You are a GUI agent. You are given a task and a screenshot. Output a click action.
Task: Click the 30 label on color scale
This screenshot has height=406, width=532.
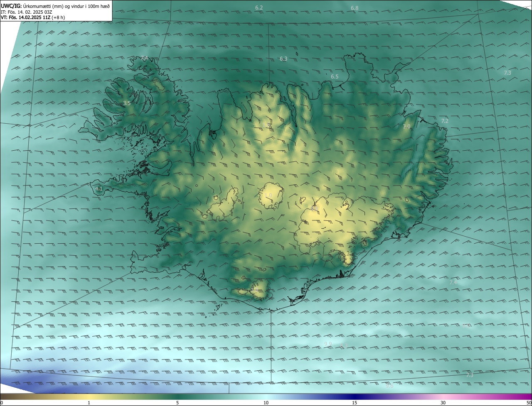tap(443, 403)
